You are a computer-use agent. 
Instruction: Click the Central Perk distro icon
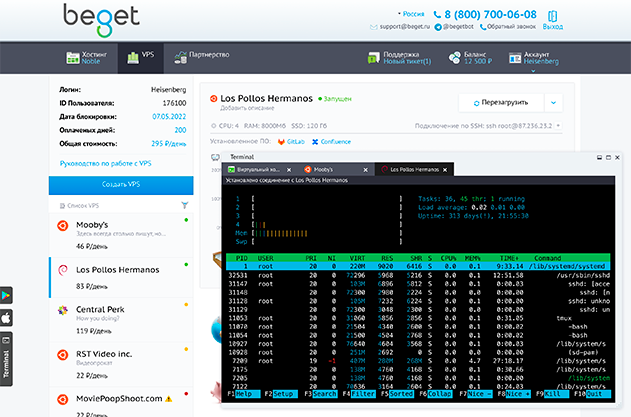(63, 310)
